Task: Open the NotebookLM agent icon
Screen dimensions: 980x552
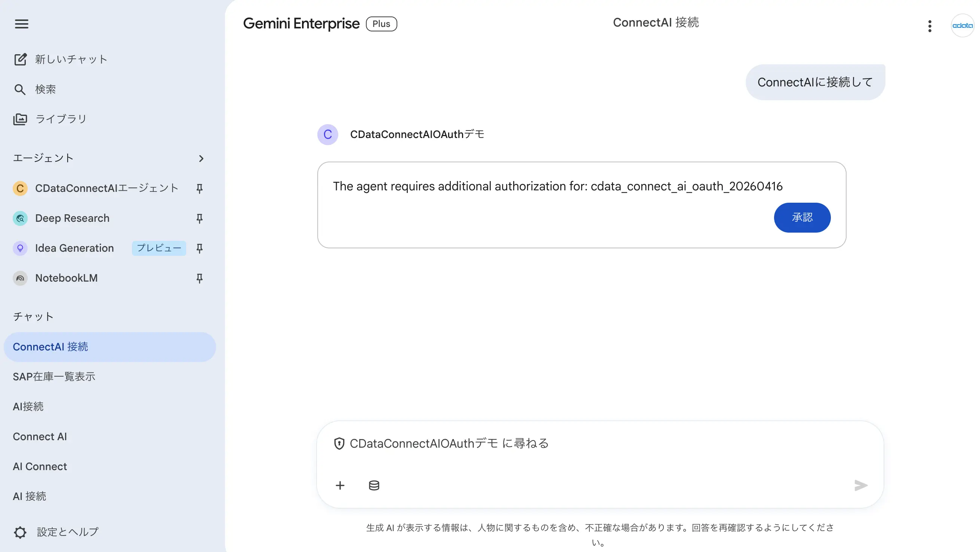Action: (x=20, y=278)
